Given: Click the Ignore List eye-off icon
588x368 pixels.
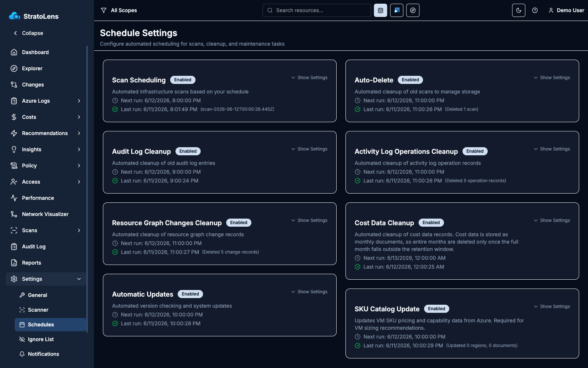Looking at the screenshot, I should (x=22, y=339).
